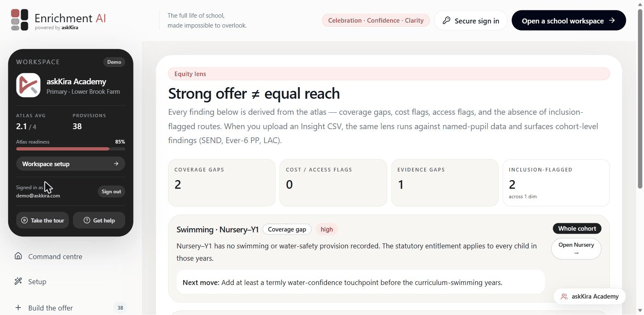Open the Command centre menu item
Screen dimensions: 644x315
point(71,257)
